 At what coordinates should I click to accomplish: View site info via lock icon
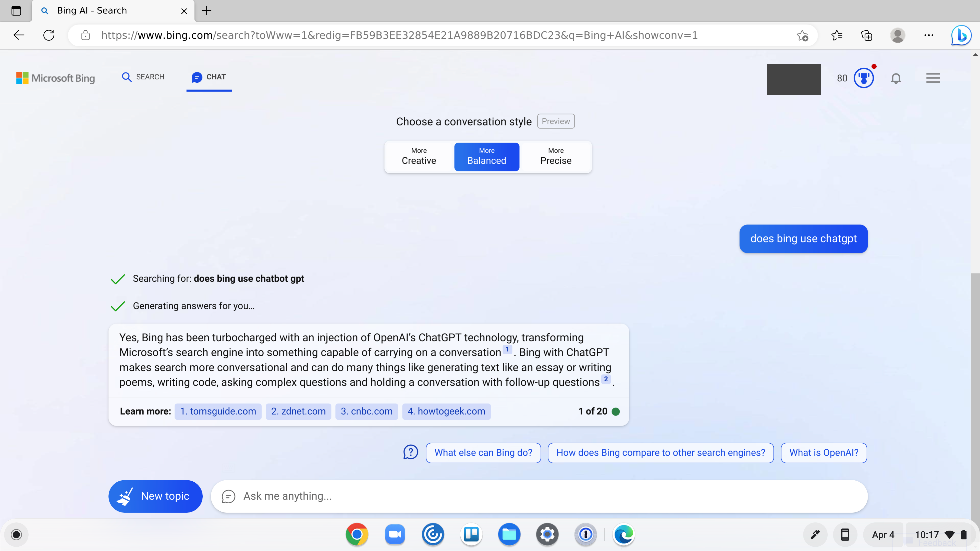85,35
